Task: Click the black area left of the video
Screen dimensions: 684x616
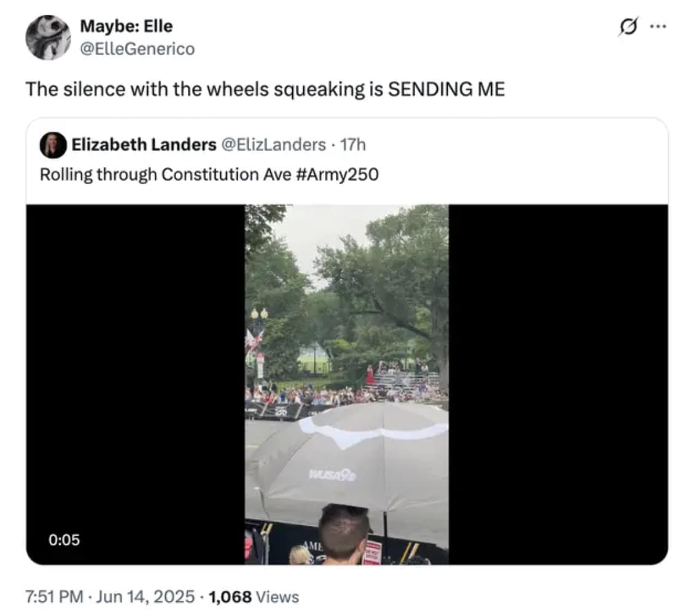Action: tap(135, 368)
